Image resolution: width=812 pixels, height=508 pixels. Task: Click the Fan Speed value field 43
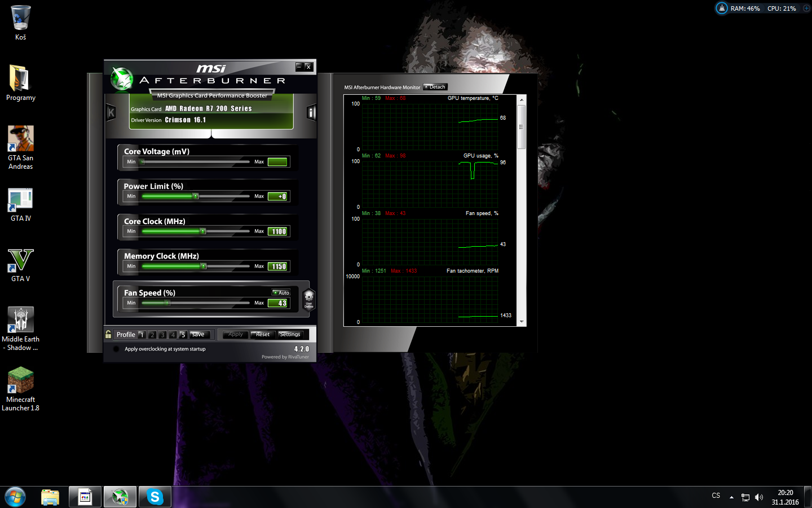click(277, 303)
